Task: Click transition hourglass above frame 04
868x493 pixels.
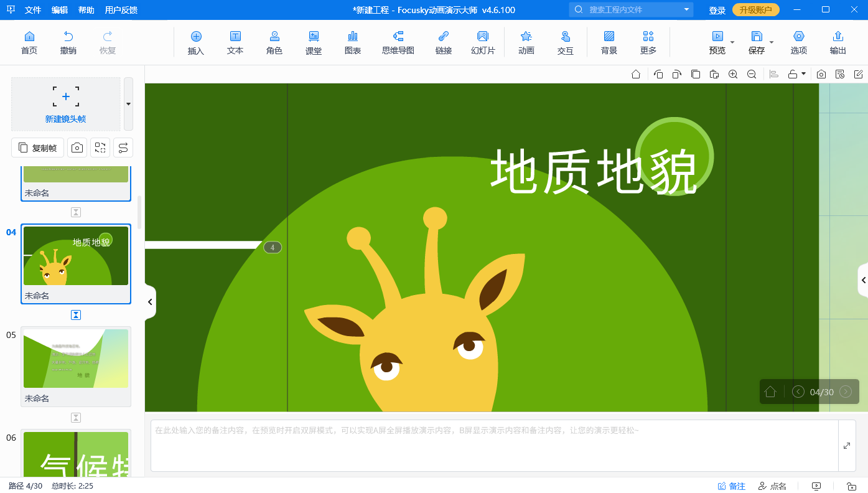Action: [x=76, y=212]
